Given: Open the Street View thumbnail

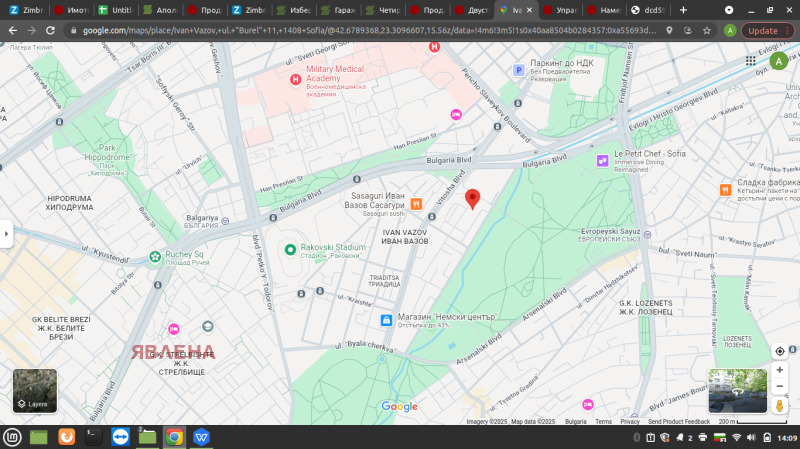Looking at the screenshot, I should pos(737,391).
